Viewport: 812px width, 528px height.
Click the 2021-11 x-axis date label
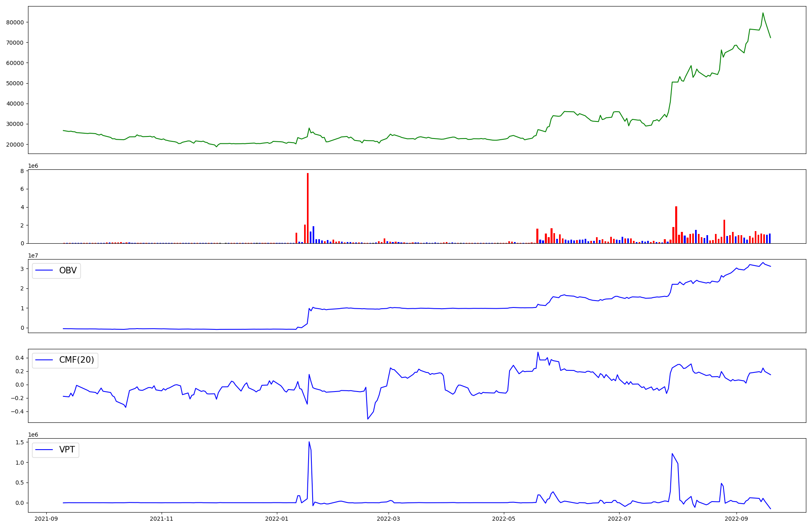coord(162,519)
